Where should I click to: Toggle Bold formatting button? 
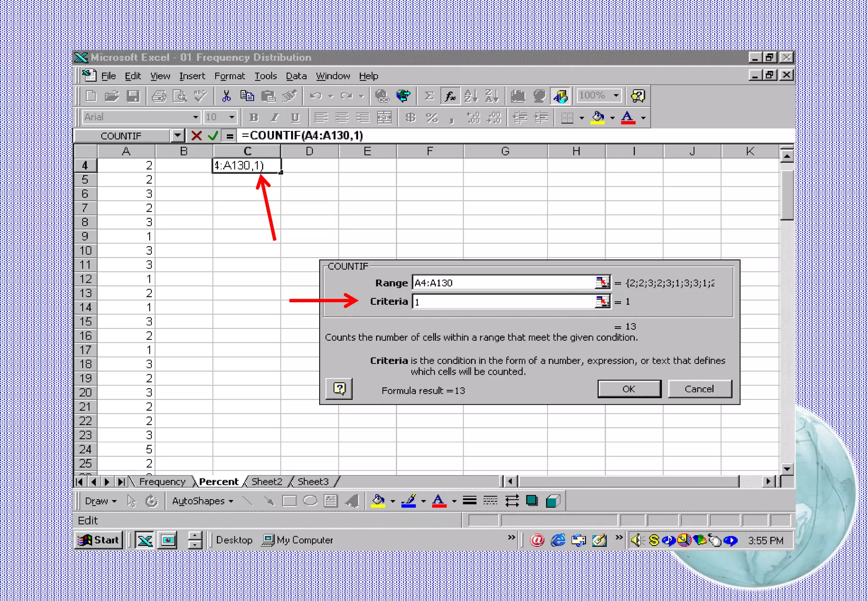pyautogui.click(x=253, y=117)
